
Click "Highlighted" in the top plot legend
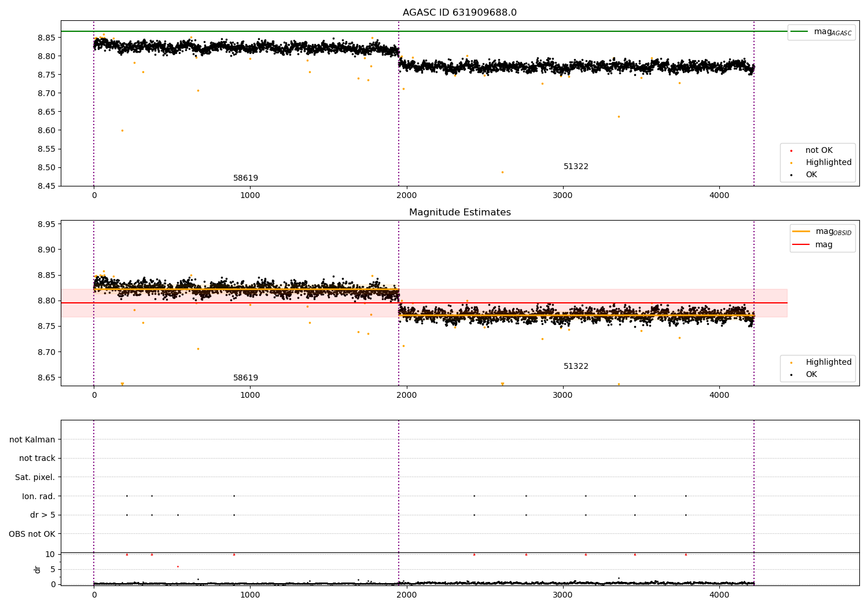(x=829, y=163)
